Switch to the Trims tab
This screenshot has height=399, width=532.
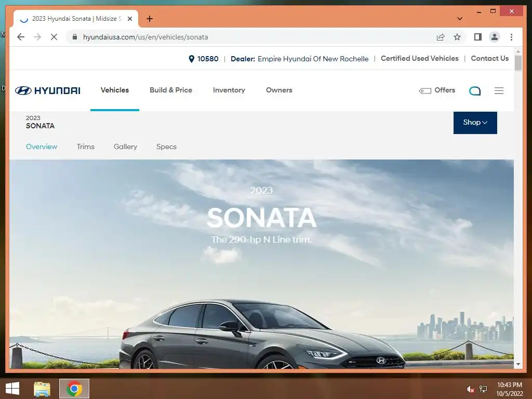point(86,147)
